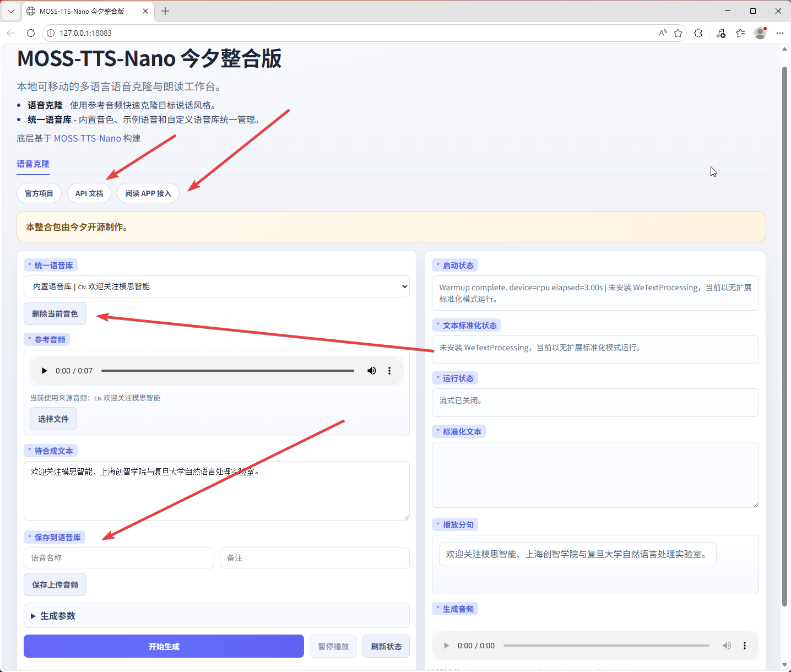Mute the reference audio volume icon
Viewport: 791px width, 672px height.
pos(372,371)
